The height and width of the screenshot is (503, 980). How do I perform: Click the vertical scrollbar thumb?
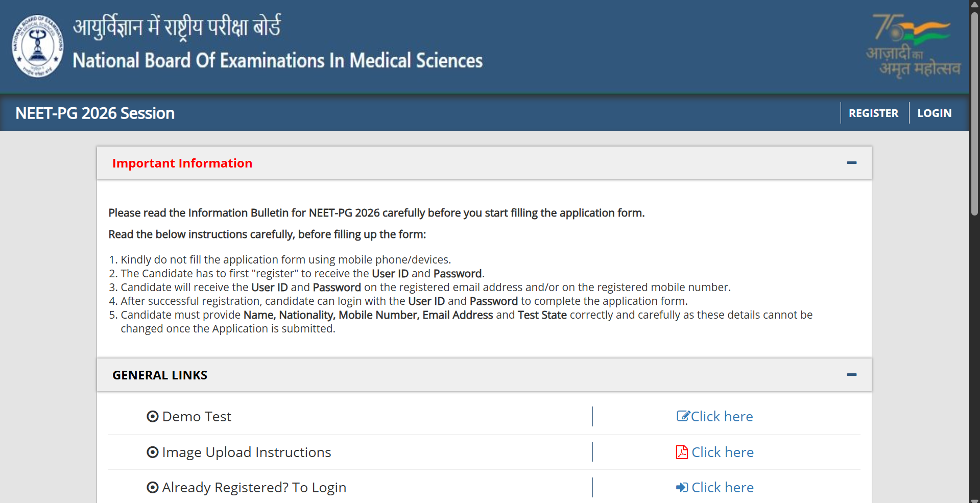(x=974, y=113)
